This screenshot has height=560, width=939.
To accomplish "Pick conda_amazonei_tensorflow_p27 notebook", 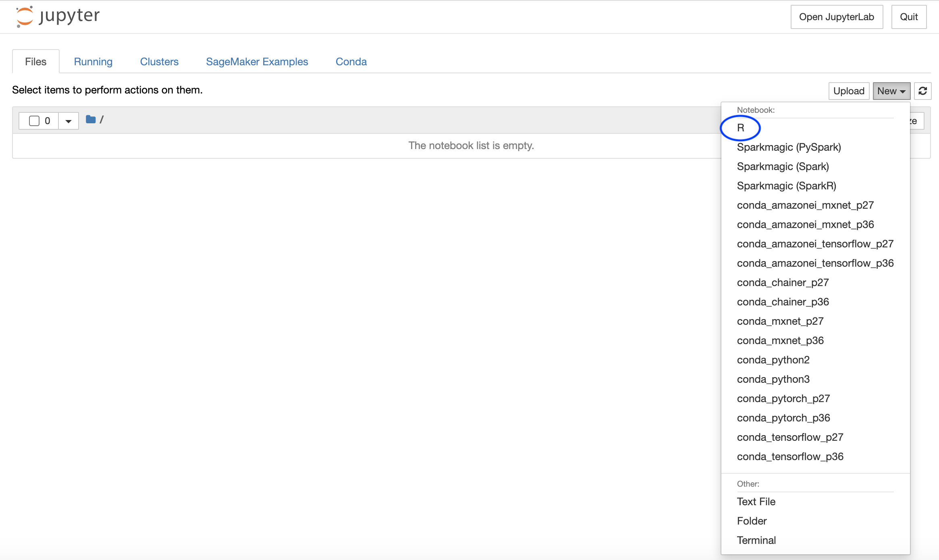I will point(815,244).
